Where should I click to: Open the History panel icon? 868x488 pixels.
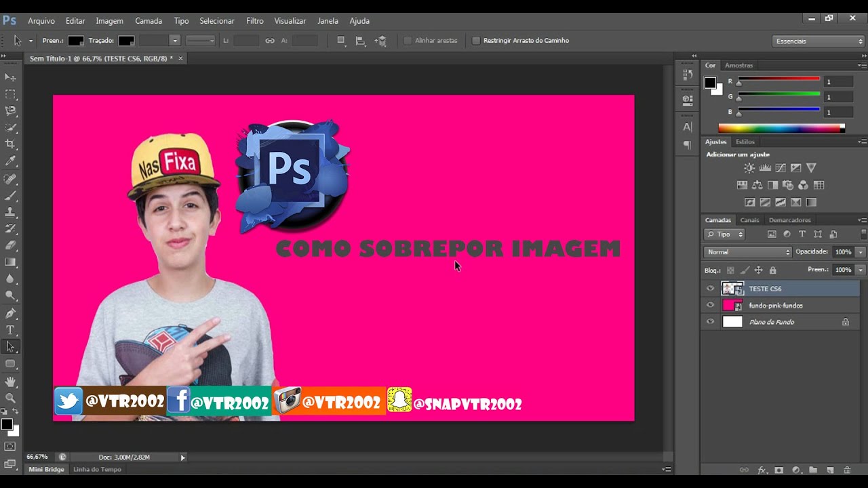pos(687,74)
